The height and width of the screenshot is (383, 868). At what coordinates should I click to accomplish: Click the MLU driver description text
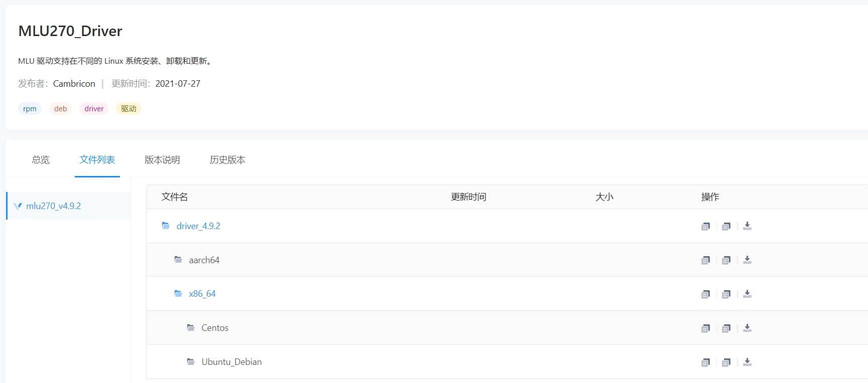click(116, 61)
